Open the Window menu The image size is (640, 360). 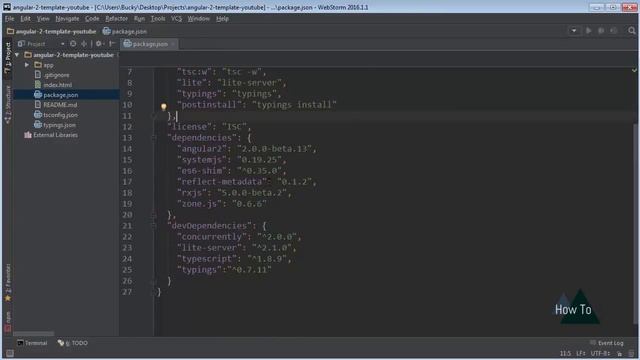point(198,19)
